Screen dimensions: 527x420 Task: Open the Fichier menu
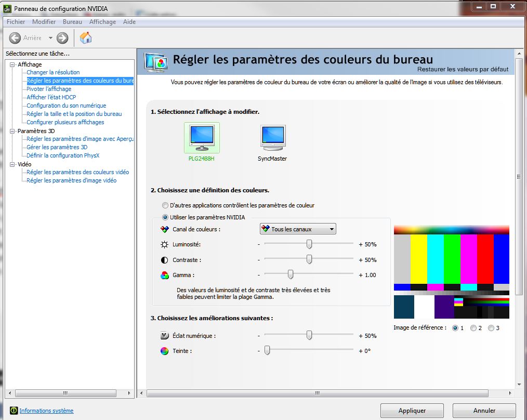pyautogui.click(x=16, y=22)
